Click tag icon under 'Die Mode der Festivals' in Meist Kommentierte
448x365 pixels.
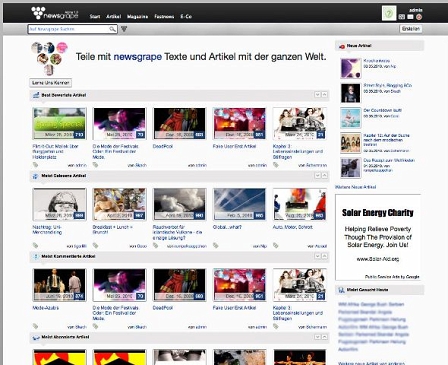(x=95, y=326)
